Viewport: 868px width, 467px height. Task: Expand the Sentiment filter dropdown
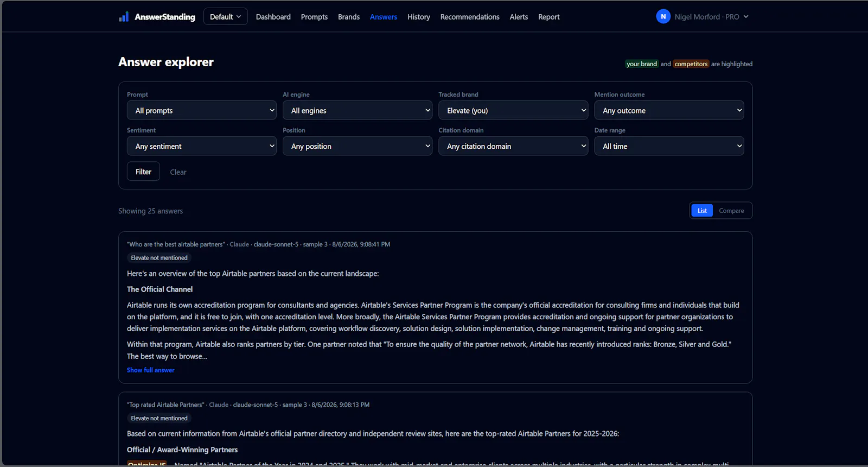click(202, 146)
